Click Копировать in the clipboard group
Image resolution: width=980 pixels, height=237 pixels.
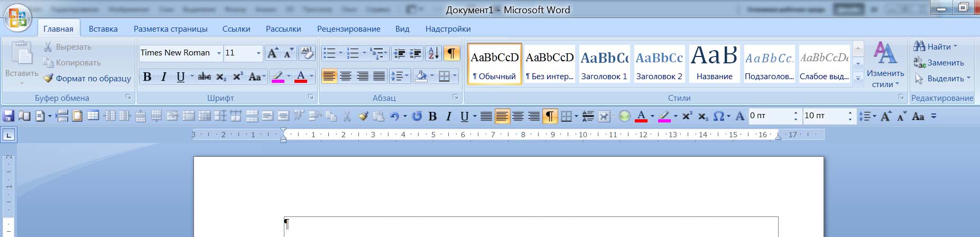point(72,63)
